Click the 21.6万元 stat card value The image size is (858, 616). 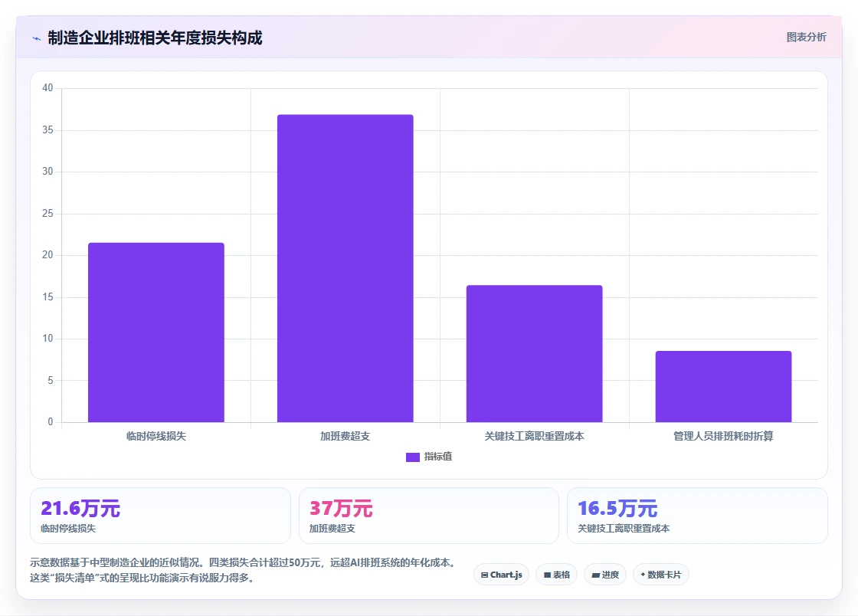coord(80,508)
